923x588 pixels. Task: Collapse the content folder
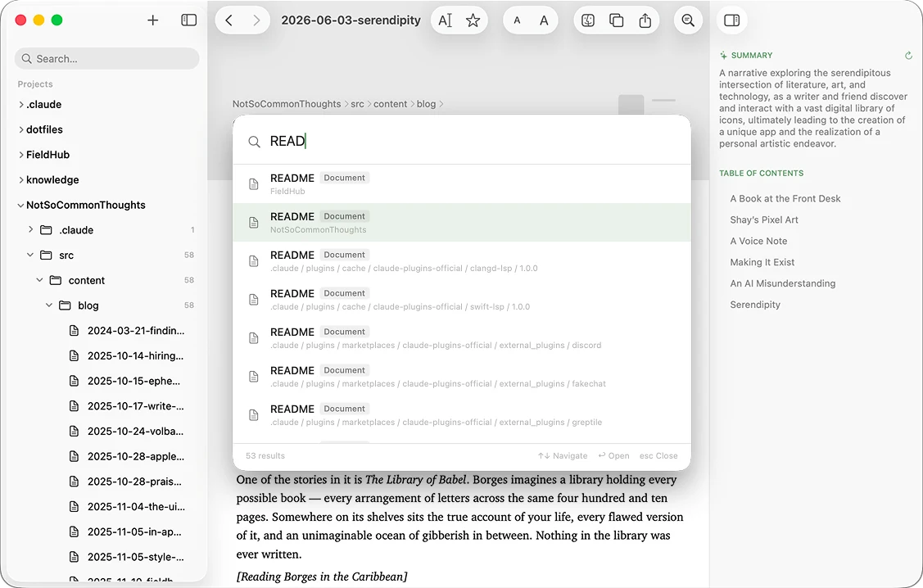pyautogui.click(x=40, y=281)
